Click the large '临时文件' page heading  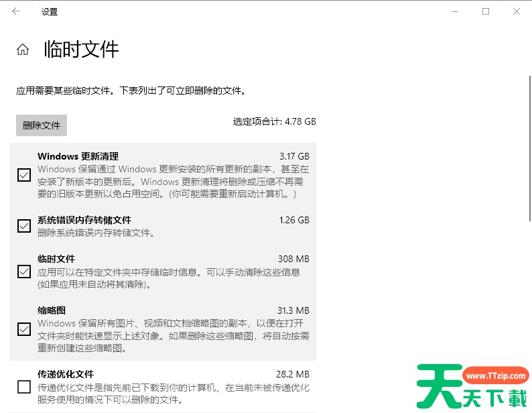coord(81,50)
